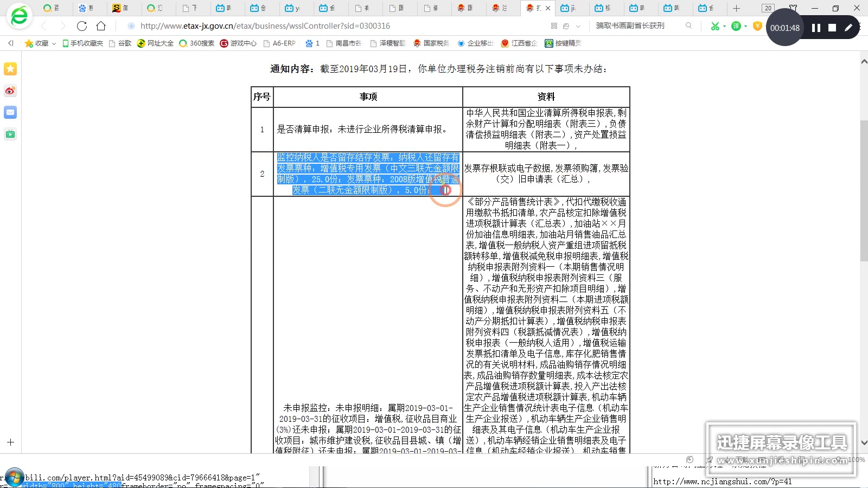Click the search magnifier icon
The width and height of the screenshot is (868, 488).
click(688, 25)
